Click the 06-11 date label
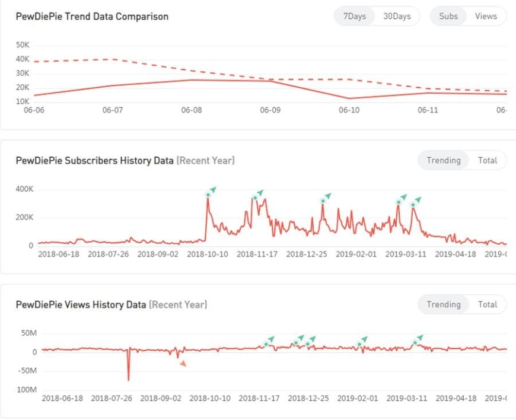The image size is (516, 420). [428, 110]
